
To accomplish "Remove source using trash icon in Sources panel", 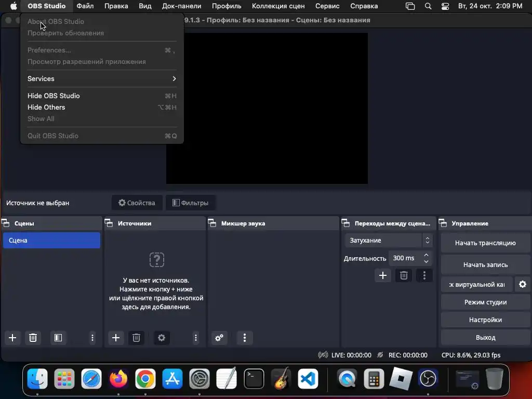I will [x=136, y=338].
